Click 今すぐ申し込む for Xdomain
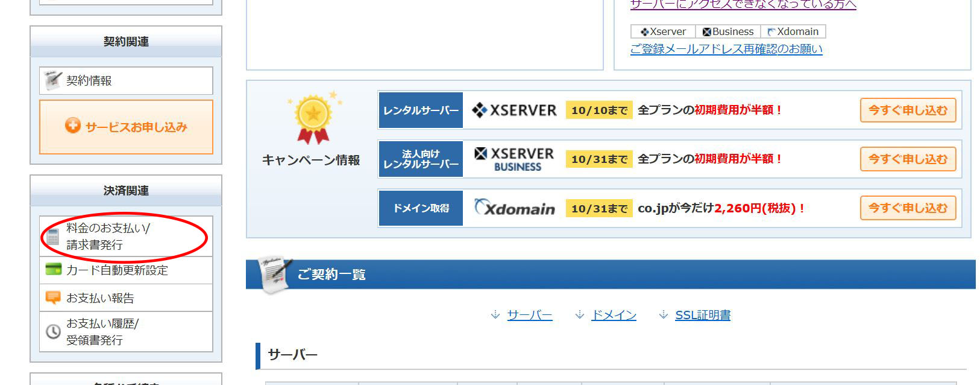The height and width of the screenshot is (385, 980). (908, 208)
